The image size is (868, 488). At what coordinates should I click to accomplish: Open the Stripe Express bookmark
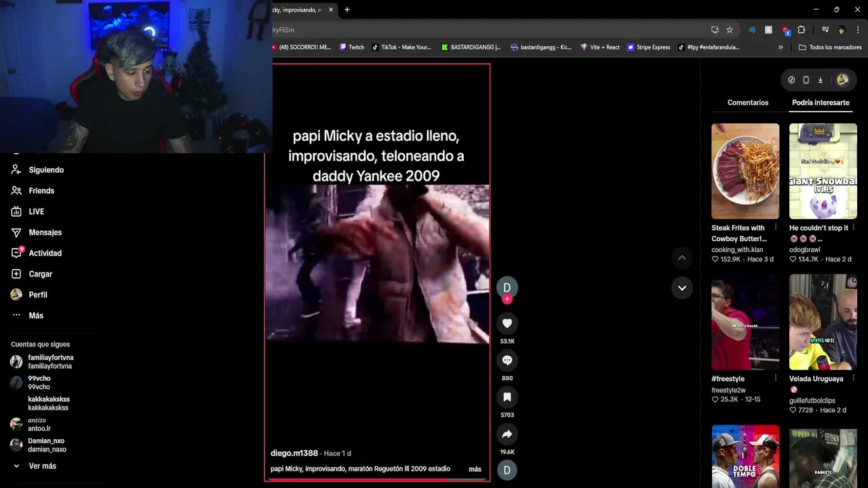coord(648,47)
